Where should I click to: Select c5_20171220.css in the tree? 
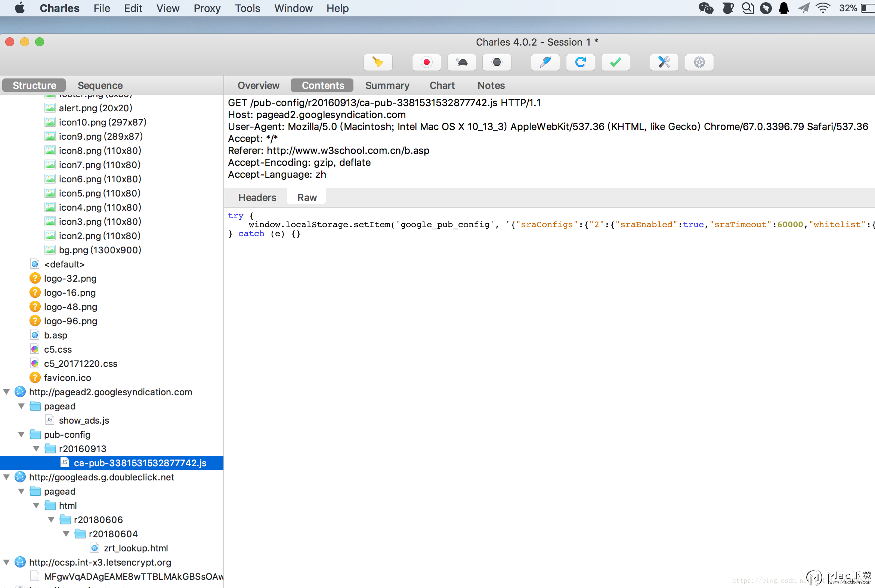coord(81,364)
